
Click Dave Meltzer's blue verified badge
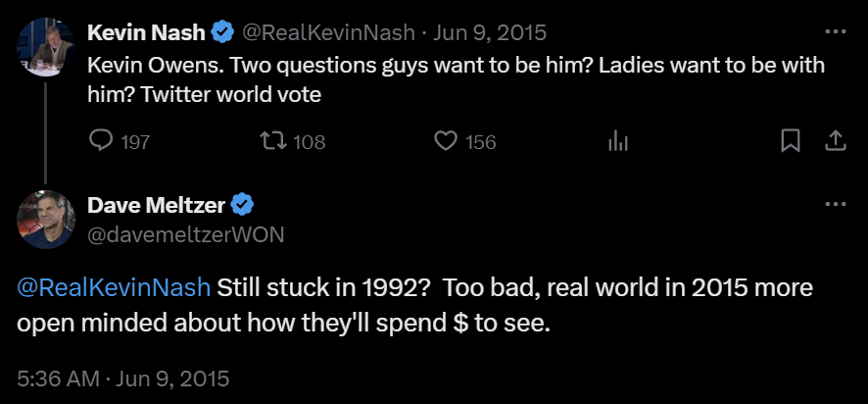[x=243, y=205]
